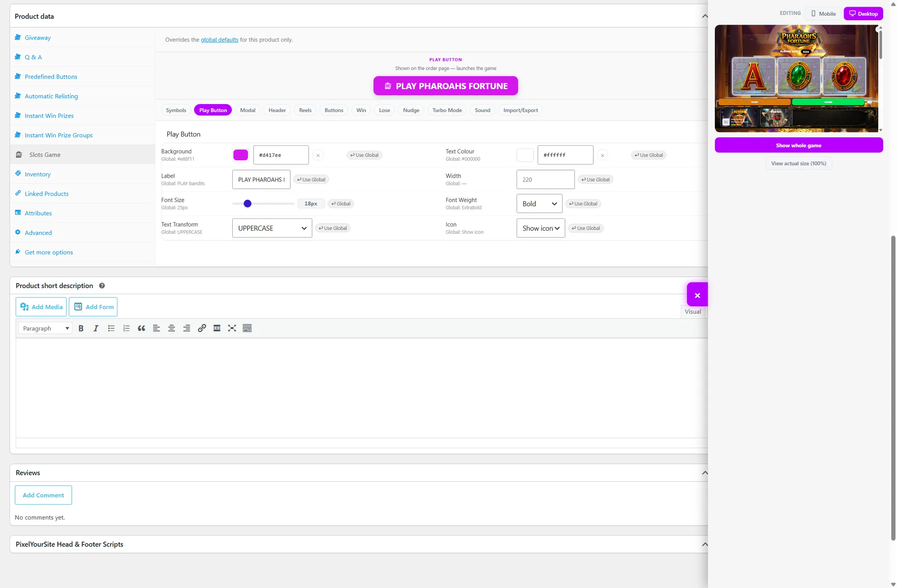Click the insert link icon
This screenshot has height=588, width=897.
pyautogui.click(x=202, y=328)
